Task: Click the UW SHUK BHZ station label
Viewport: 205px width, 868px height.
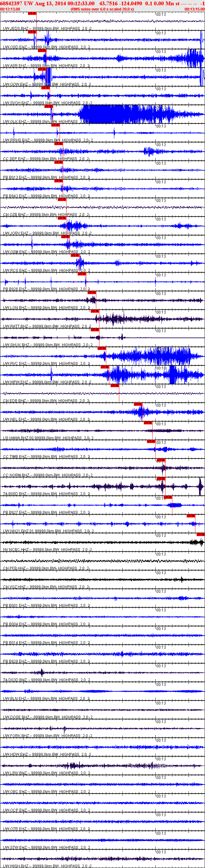Action: tap(48, 345)
